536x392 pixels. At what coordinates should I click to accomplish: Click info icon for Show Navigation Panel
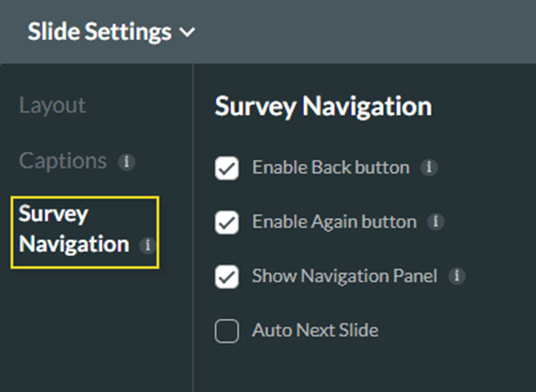[x=457, y=276]
